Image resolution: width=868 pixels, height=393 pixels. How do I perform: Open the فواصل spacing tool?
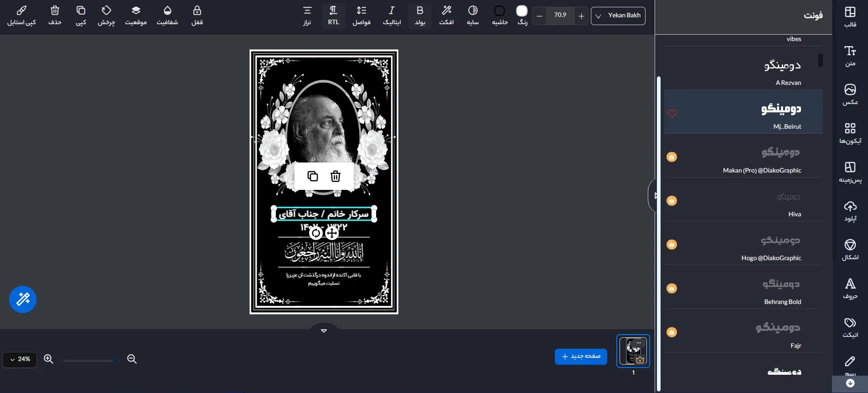coord(362,16)
